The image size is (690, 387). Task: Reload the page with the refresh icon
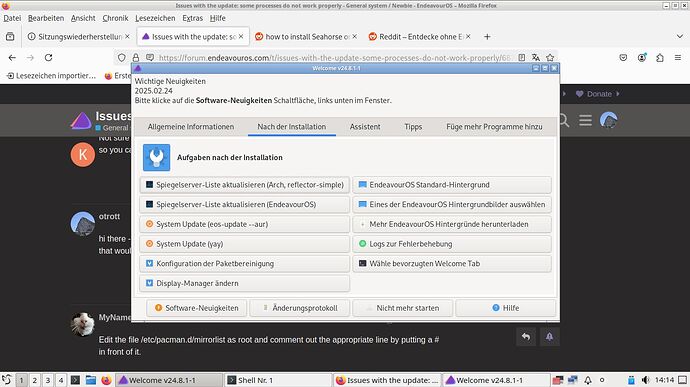pos(48,58)
